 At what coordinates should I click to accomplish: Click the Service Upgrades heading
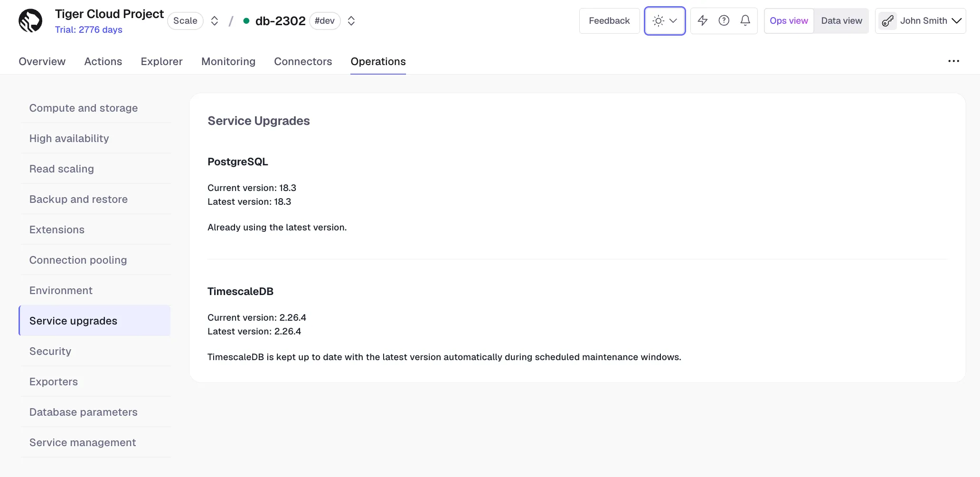click(259, 121)
